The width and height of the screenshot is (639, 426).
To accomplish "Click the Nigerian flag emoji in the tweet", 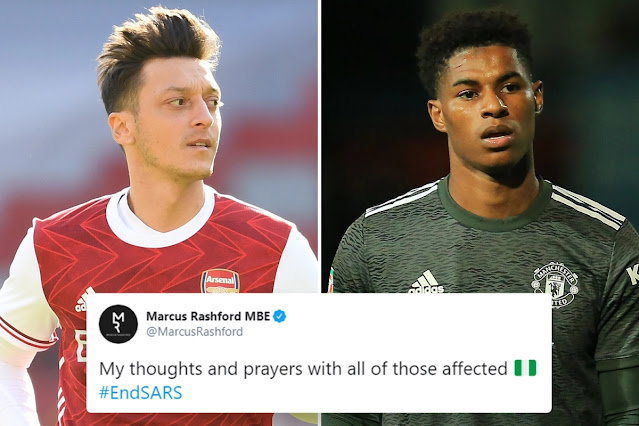I will click(525, 368).
